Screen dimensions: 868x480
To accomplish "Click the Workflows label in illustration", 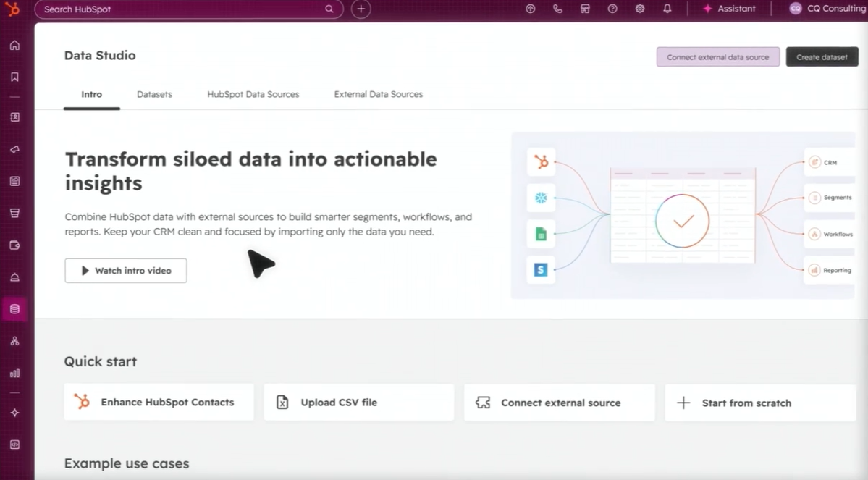I will pos(838,234).
